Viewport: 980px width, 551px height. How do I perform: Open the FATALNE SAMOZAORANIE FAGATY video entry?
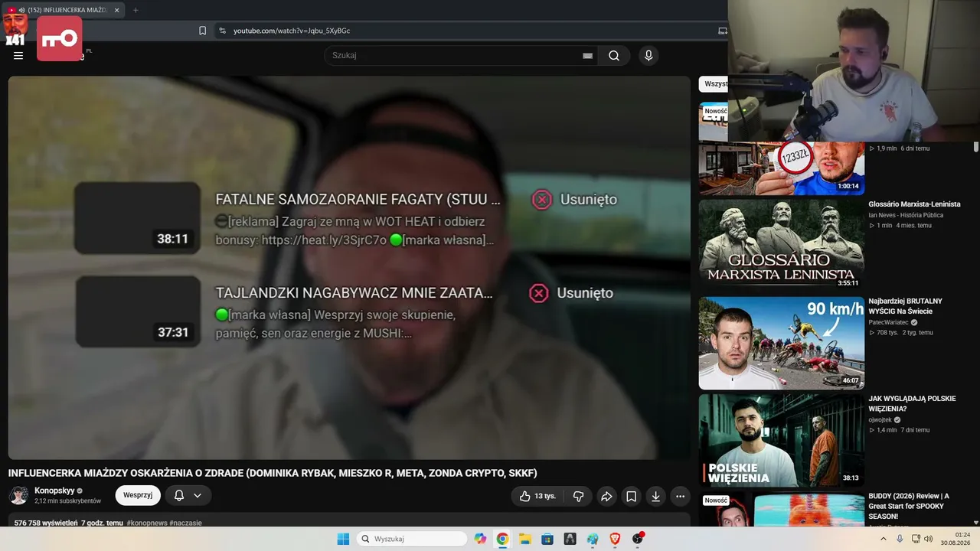click(x=358, y=200)
